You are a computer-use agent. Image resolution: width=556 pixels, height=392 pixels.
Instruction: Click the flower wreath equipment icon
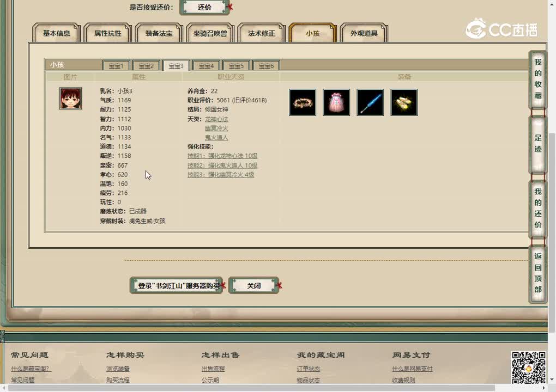pos(303,102)
